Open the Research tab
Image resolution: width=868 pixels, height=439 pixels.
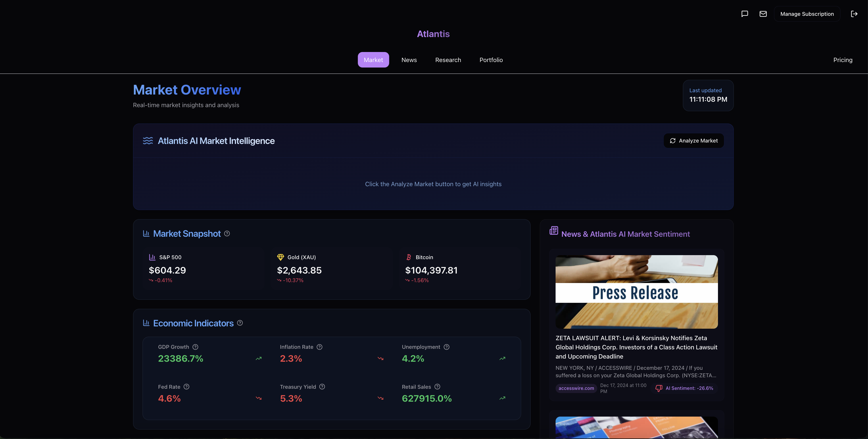coord(448,60)
